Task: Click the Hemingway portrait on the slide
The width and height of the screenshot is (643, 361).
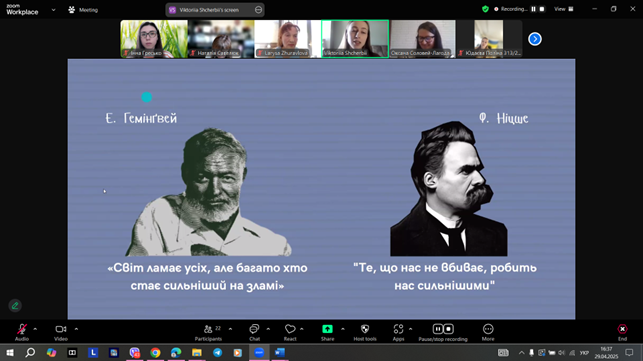Action: click(208, 192)
